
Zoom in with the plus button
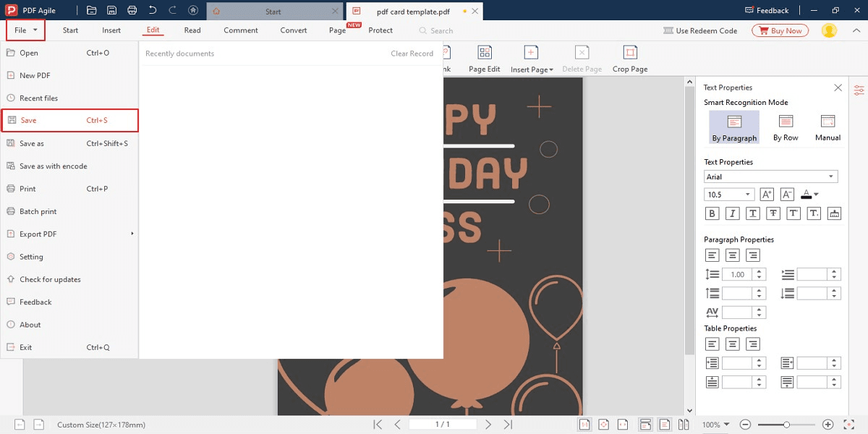pyautogui.click(x=828, y=425)
